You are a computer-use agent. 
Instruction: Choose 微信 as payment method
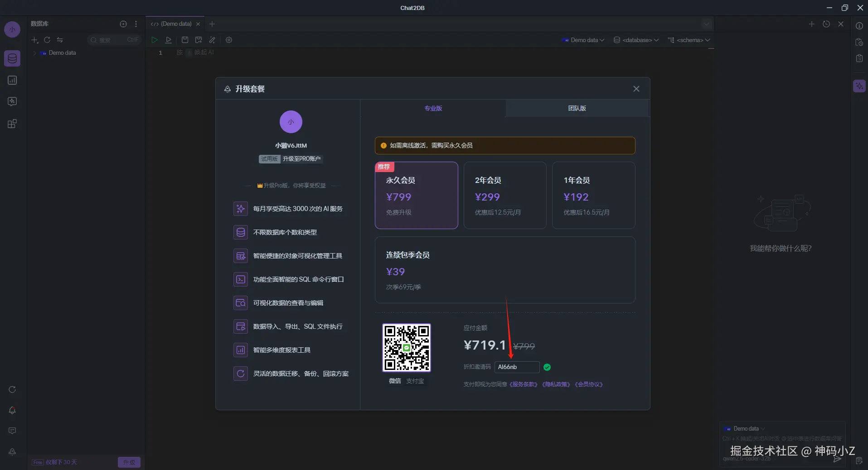coord(395,381)
